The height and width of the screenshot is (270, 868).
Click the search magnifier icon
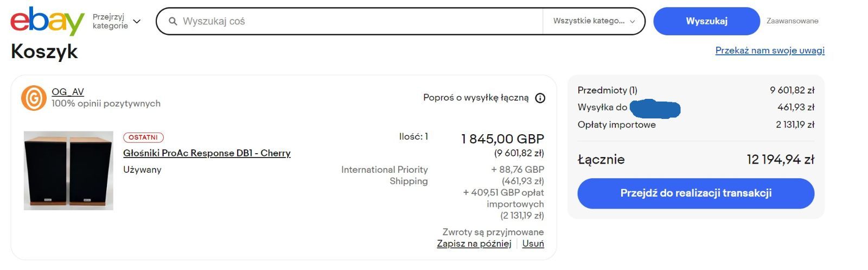click(173, 21)
